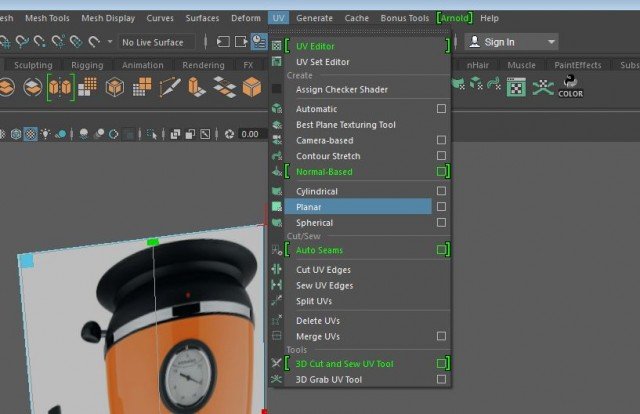Open the PaintEffects shelf tab
The height and width of the screenshot is (414, 640).
pyautogui.click(x=580, y=65)
